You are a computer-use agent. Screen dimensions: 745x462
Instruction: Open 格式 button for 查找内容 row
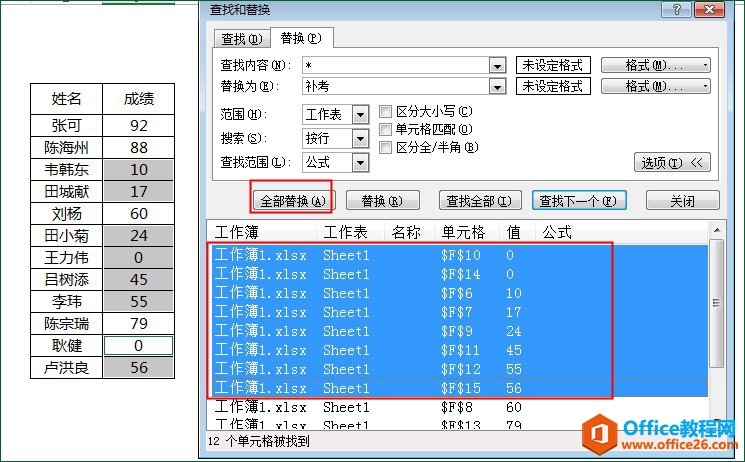pos(656,65)
